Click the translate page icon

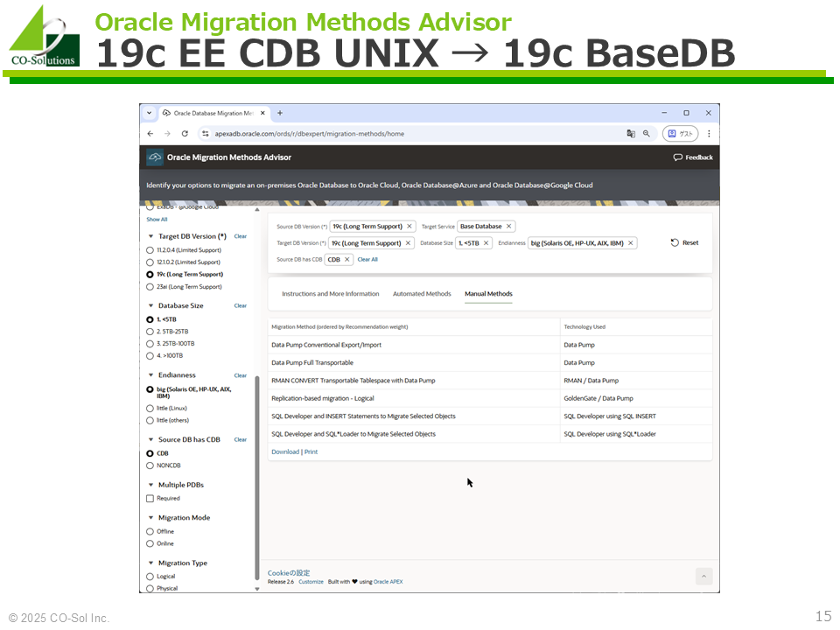click(631, 134)
